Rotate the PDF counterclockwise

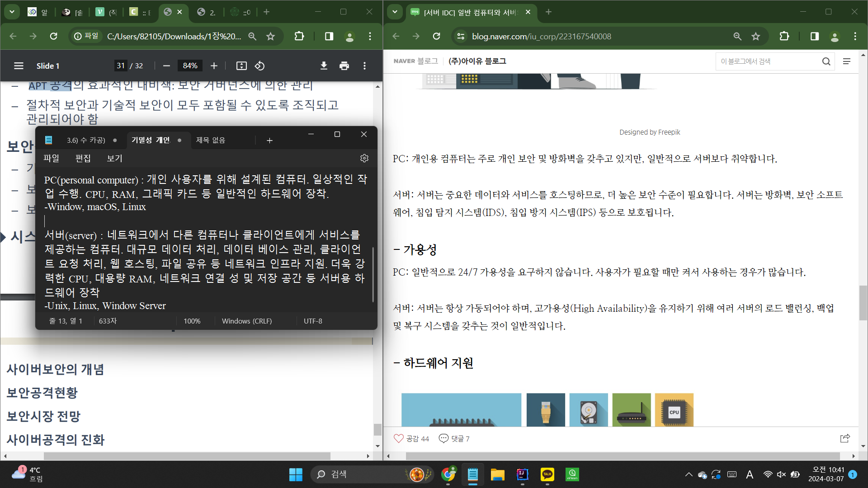[x=259, y=66]
